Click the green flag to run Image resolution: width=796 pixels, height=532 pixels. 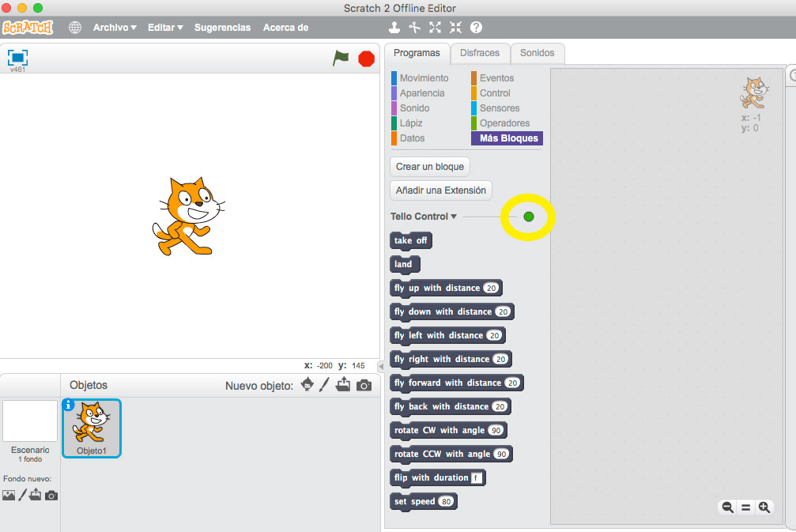(x=341, y=58)
